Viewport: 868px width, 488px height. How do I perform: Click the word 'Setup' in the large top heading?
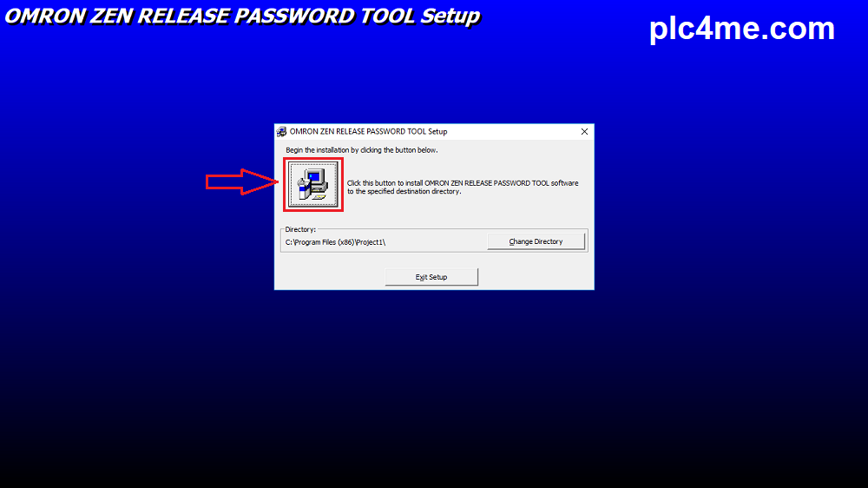450,16
